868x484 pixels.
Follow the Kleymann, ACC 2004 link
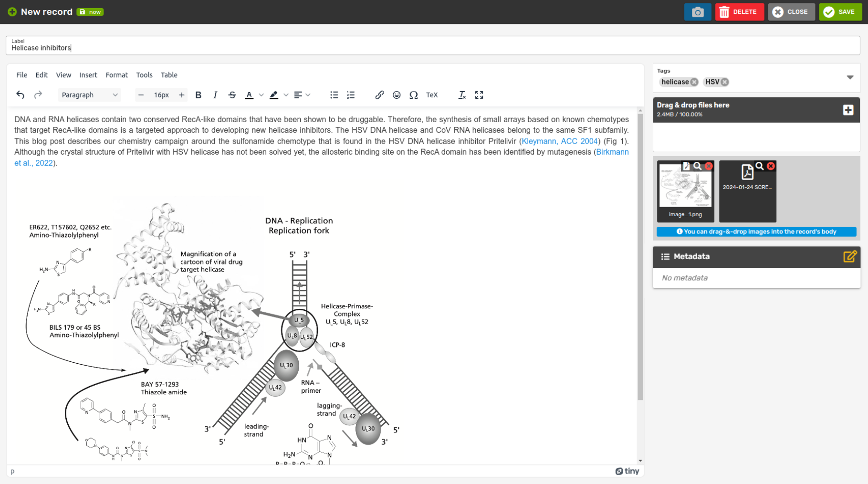pos(559,141)
